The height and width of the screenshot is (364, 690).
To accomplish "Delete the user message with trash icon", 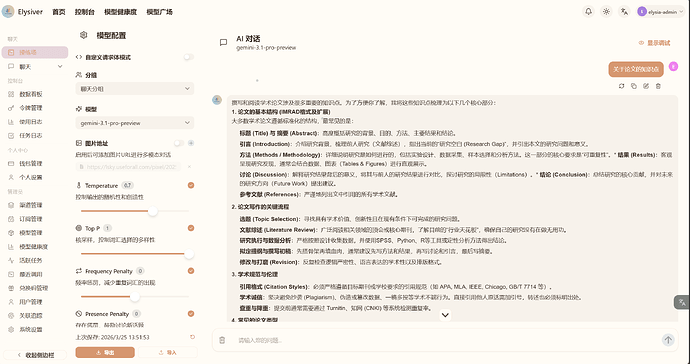I will (658, 86).
